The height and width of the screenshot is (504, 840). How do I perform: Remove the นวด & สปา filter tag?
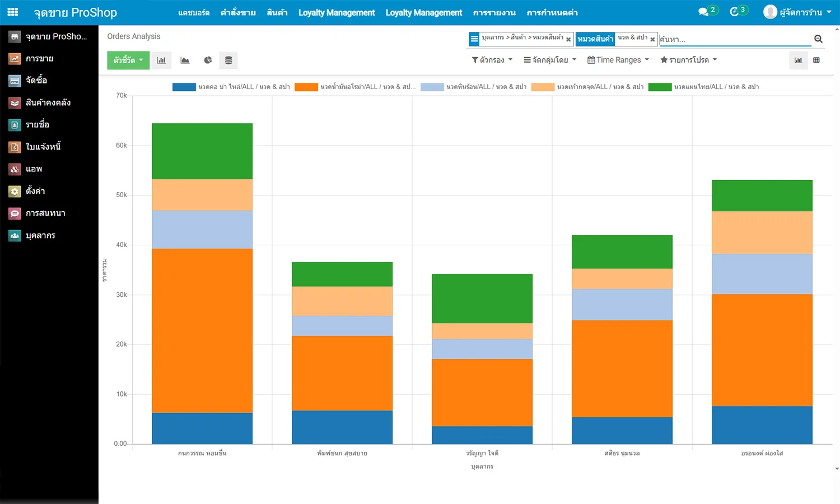click(652, 40)
